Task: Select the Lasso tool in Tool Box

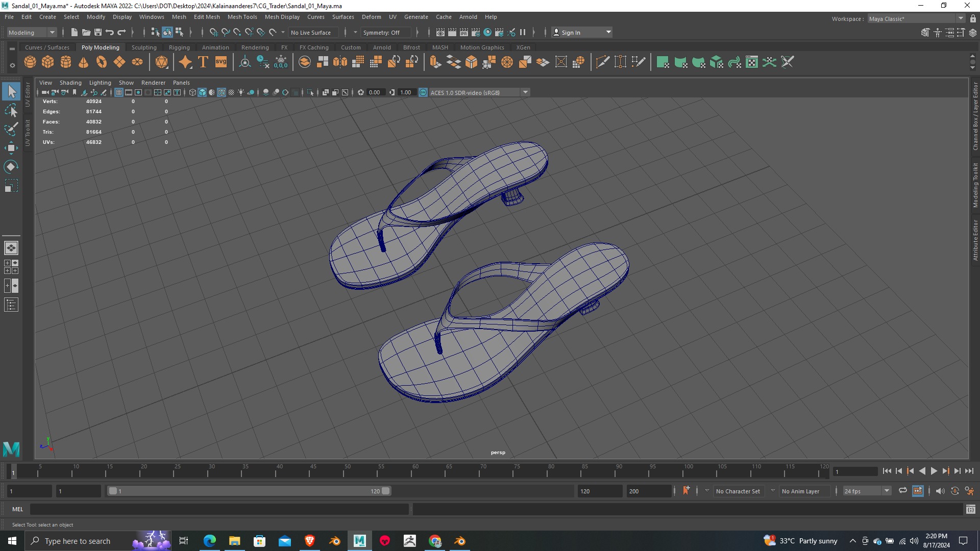Action: pyautogui.click(x=11, y=111)
